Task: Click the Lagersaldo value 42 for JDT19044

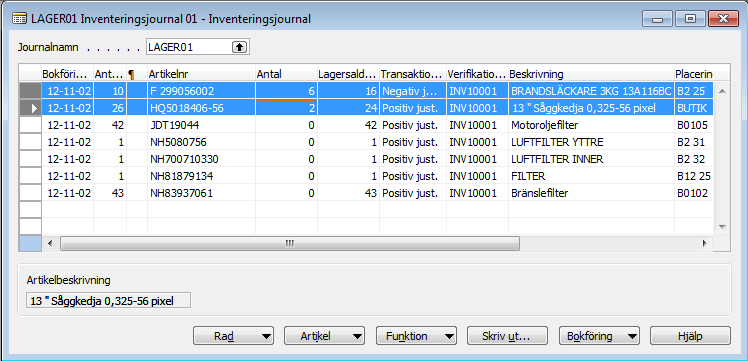Action: (x=348, y=125)
